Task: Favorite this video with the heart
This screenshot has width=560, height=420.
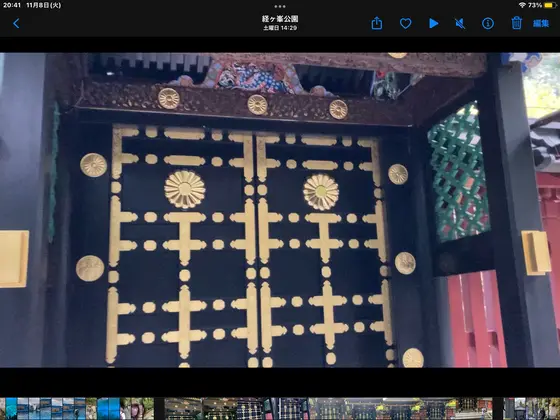Action: pos(405,24)
